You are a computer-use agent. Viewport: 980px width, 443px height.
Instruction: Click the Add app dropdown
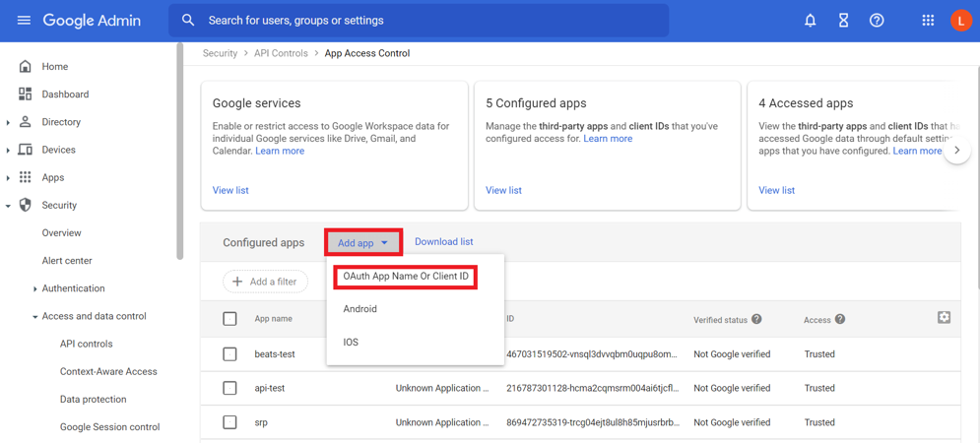pos(362,242)
